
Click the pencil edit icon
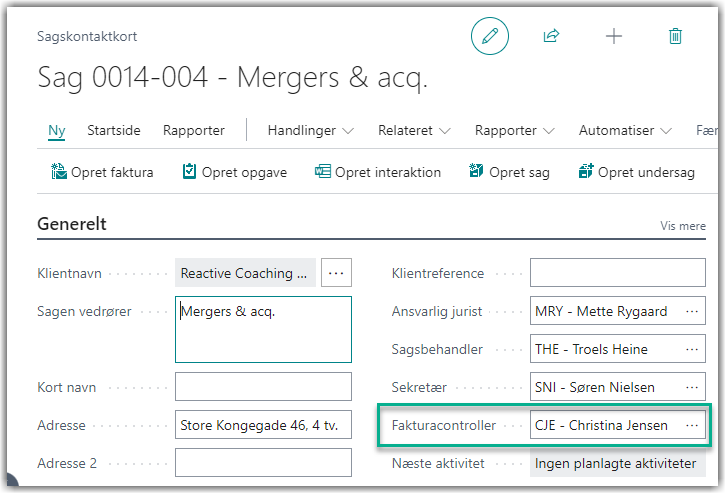(x=490, y=36)
